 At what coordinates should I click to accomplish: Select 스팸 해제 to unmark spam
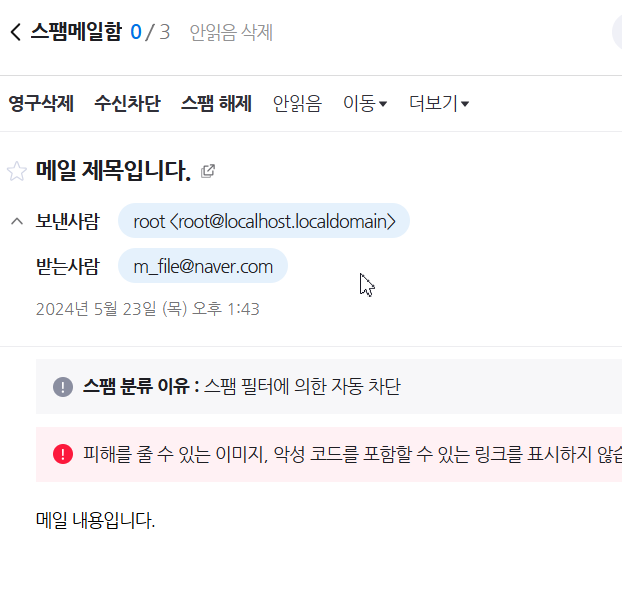click(x=217, y=103)
